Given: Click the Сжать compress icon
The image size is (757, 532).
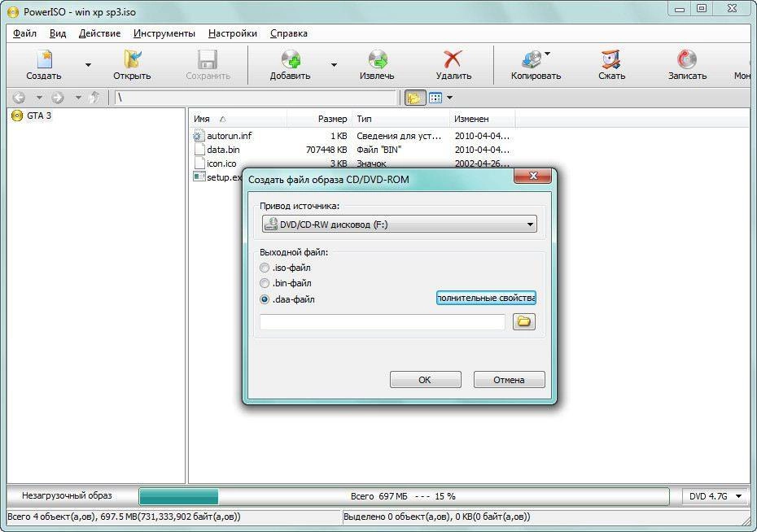Looking at the screenshot, I should coord(611,59).
